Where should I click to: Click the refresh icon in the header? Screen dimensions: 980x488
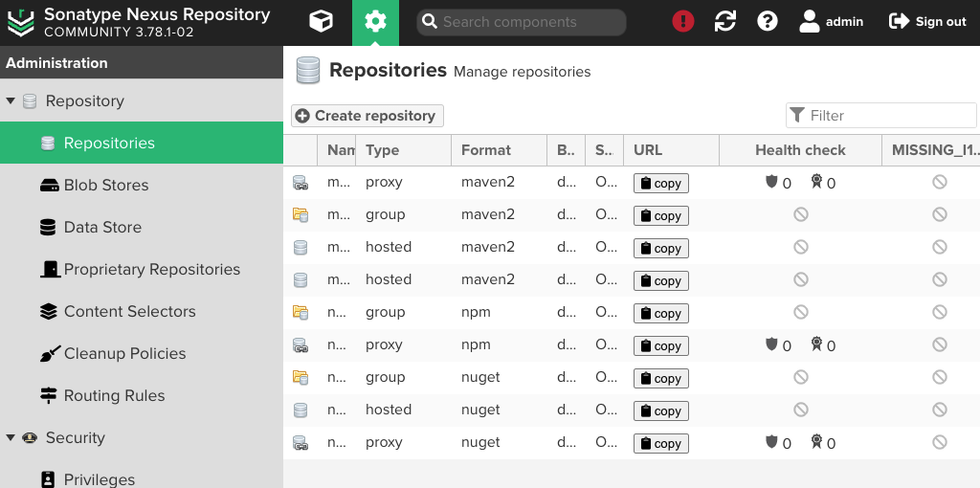725,22
